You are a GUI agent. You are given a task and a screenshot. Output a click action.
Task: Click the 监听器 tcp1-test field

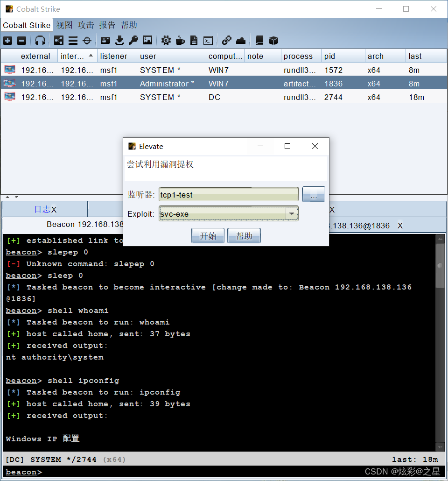pyautogui.click(x=229, y=194)
